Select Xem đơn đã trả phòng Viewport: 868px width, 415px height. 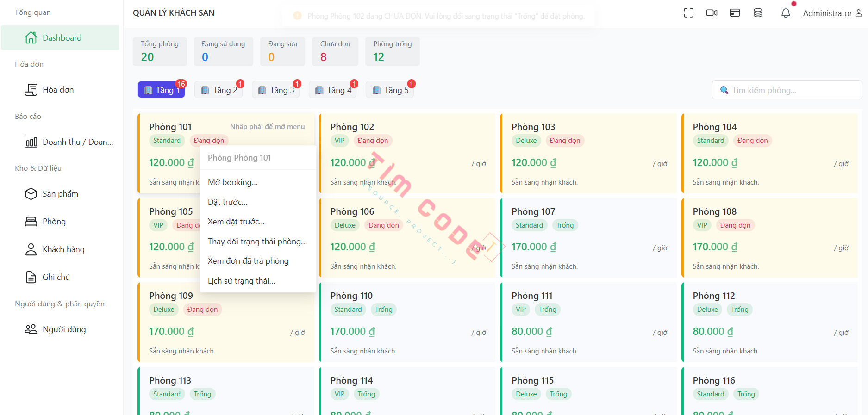(x=258, y=261)
